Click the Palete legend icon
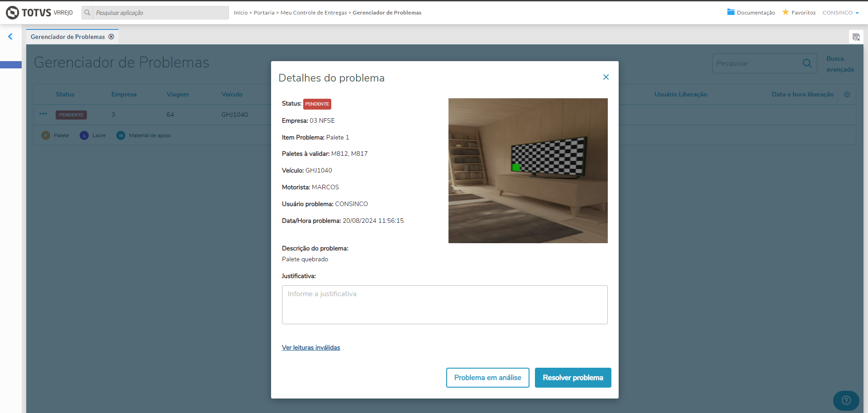The image size is (868, 413). click(46, 135)
